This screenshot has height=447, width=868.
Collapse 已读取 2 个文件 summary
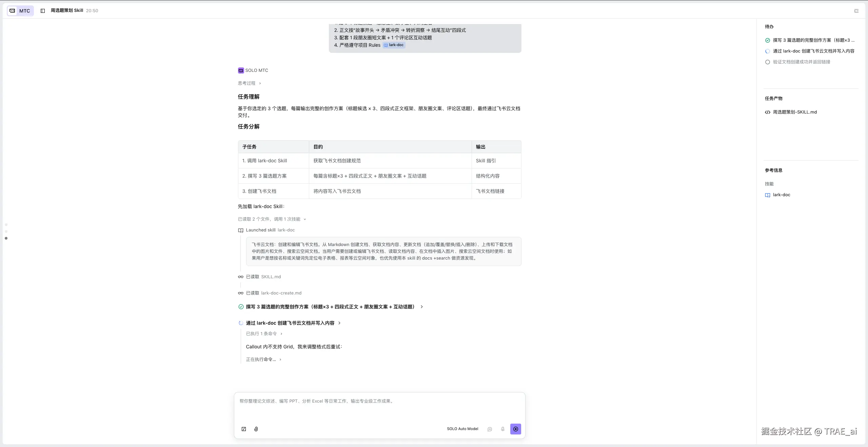click(272, 219)
